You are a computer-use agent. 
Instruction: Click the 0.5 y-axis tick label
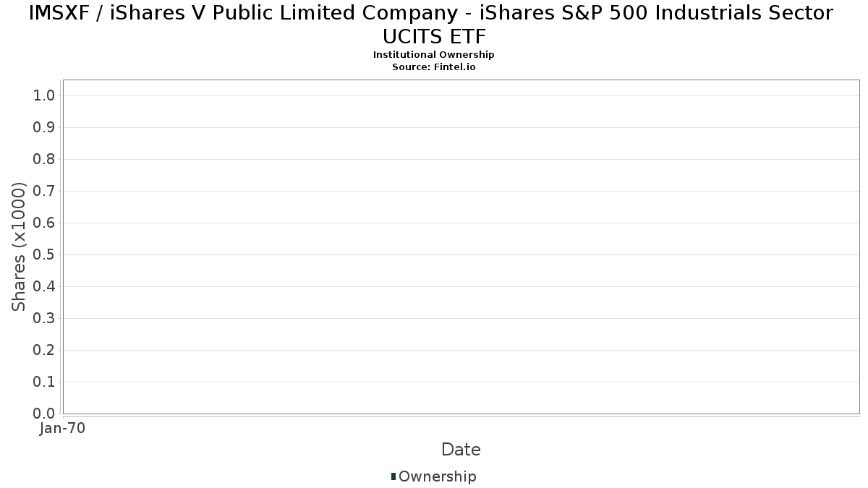click(x=44, y=255)
